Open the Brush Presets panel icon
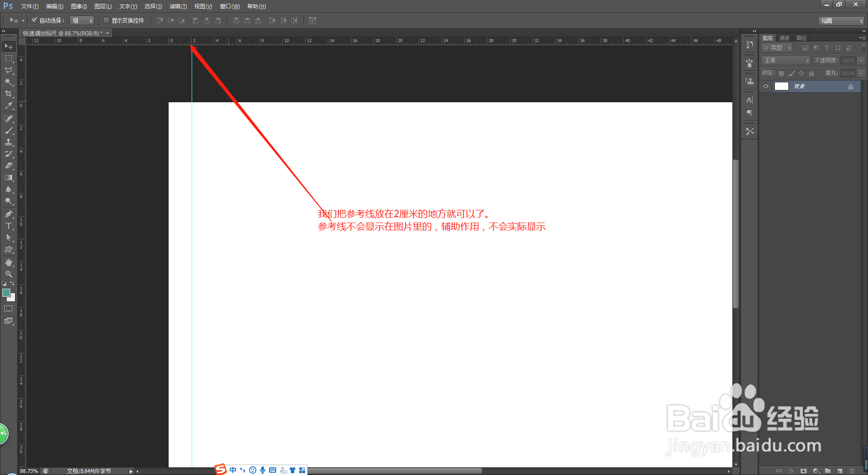Image resolution: width=868 pixels, height=475 pixels. [750, 63]
